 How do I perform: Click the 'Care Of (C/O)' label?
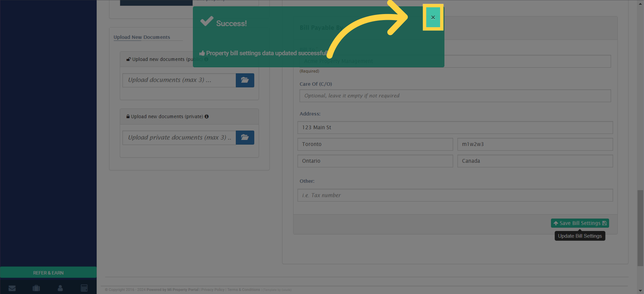tap(316, 84)
